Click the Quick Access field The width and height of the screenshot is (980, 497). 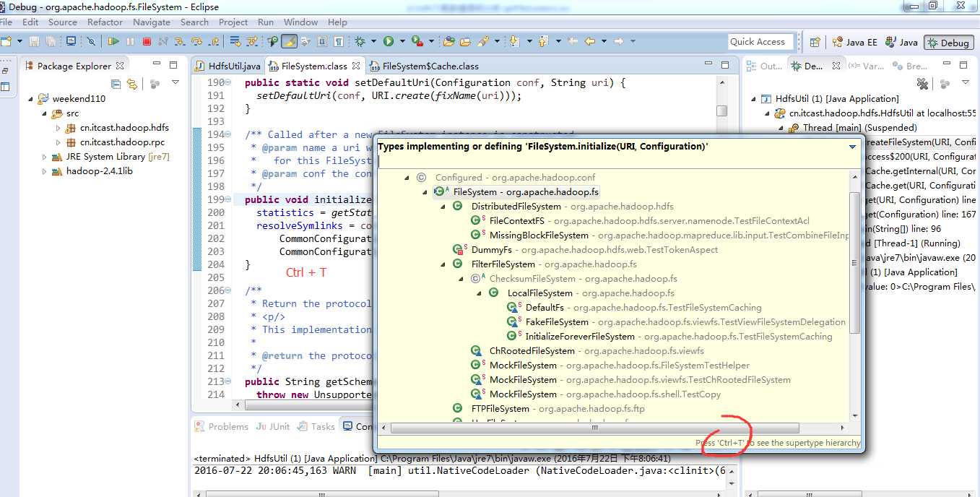click(x=760, y=42)
